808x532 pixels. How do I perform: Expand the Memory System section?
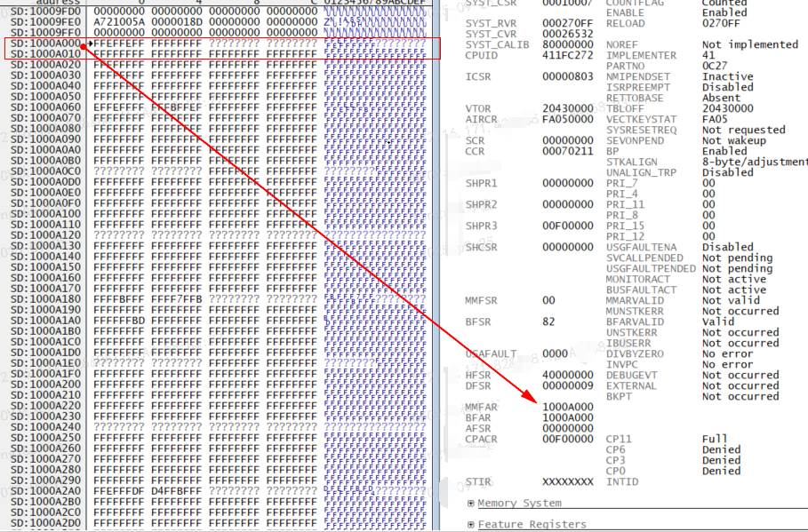pos(470,504)
